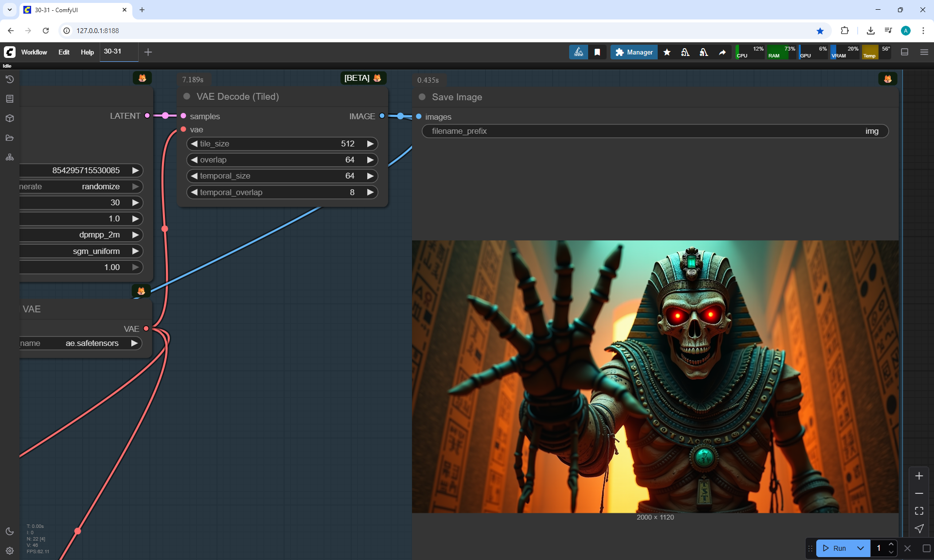The width and height of the screenshot is (934, 560).
Task: Open the ae.safetensors VAE name dropdown
Action: [x=92, y=343]
